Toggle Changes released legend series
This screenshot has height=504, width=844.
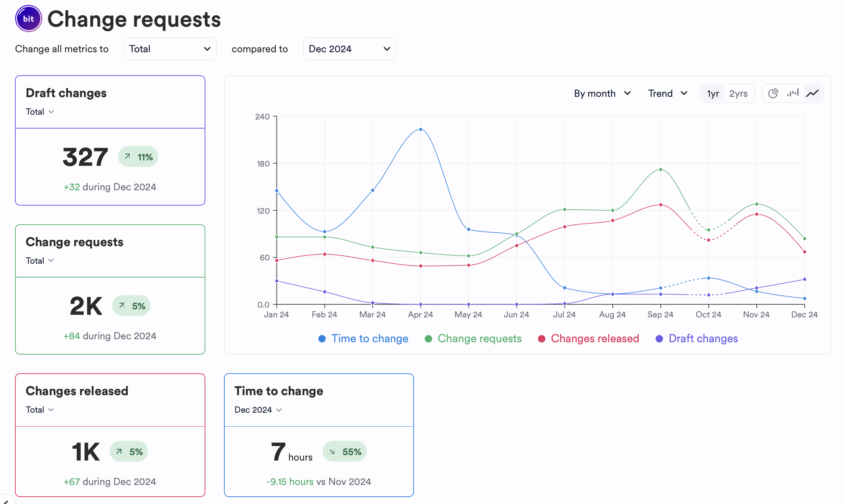[x=589, y=339]
